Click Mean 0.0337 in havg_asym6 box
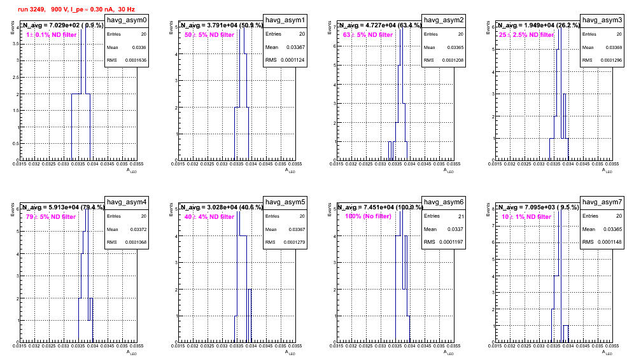 (444, 229)
